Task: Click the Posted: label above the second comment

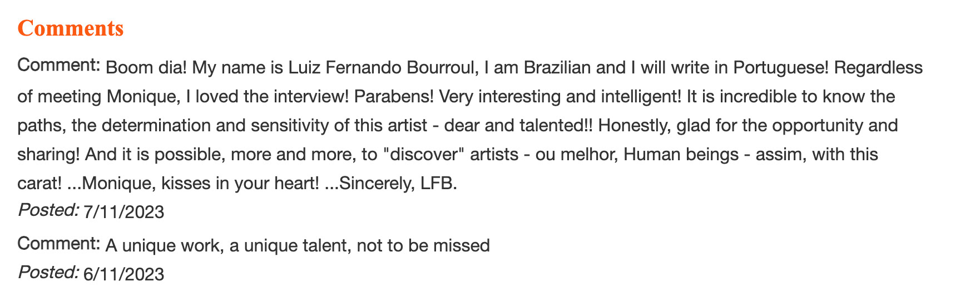Action: pos(48,210)
